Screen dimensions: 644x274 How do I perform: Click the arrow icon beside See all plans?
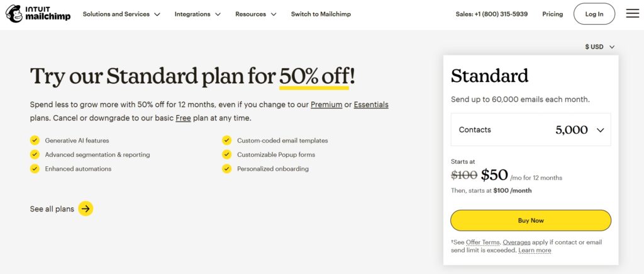(x=86, y=208)
